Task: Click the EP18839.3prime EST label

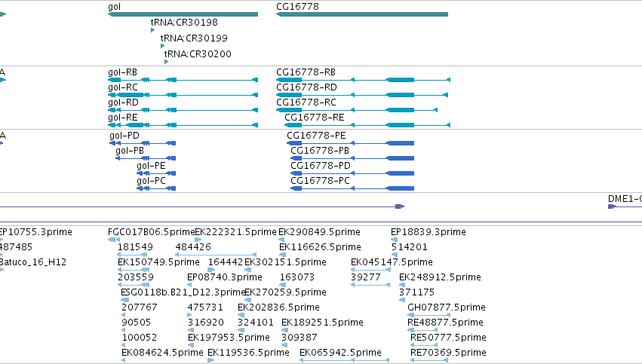Action: click(429, 232)
